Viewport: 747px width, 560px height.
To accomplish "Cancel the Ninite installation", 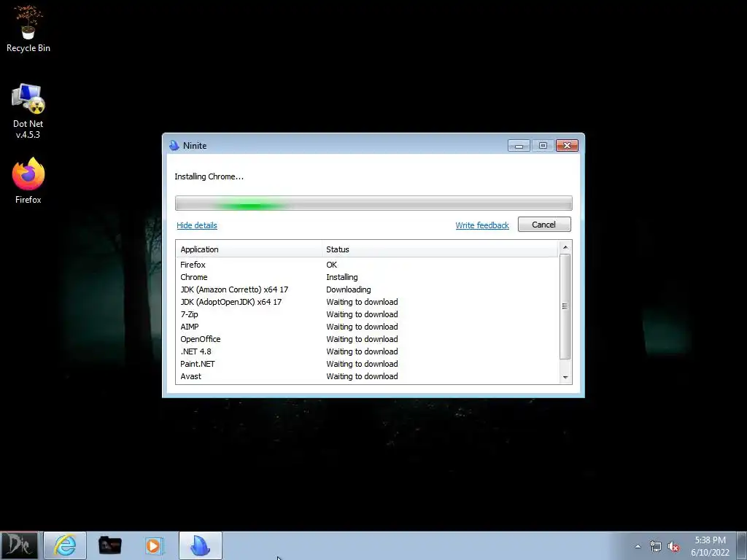I will (x=544, y=225).
